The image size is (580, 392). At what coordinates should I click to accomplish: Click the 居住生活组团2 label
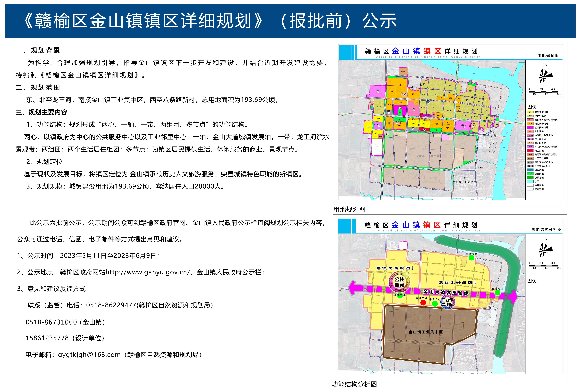pyautogui.click(x=457, y=283)
